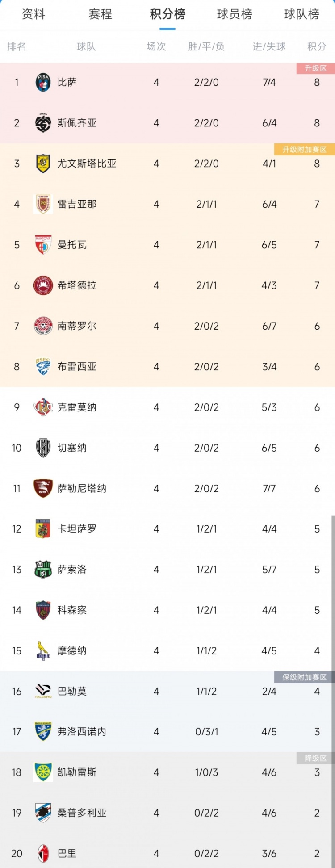The width and height of the screenshot is (335, 868).
Task: Click the Bari team crest icon
Action: (x=43, y=854)
